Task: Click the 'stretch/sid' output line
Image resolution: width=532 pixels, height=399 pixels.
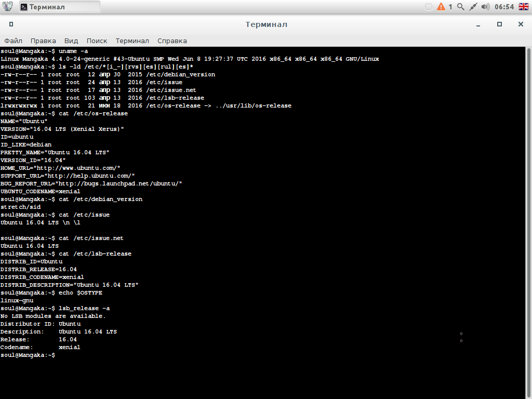Action: pos(20,207)
